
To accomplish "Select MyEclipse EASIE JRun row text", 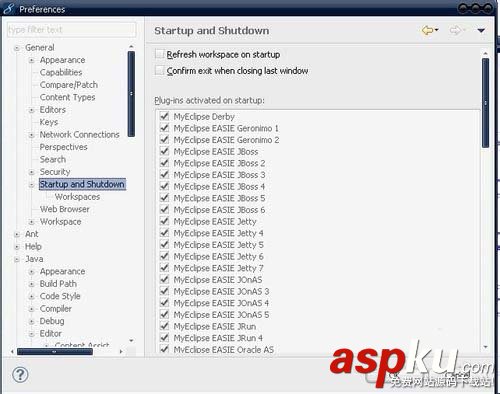I will pyautogui.click(x=215, y=326).
